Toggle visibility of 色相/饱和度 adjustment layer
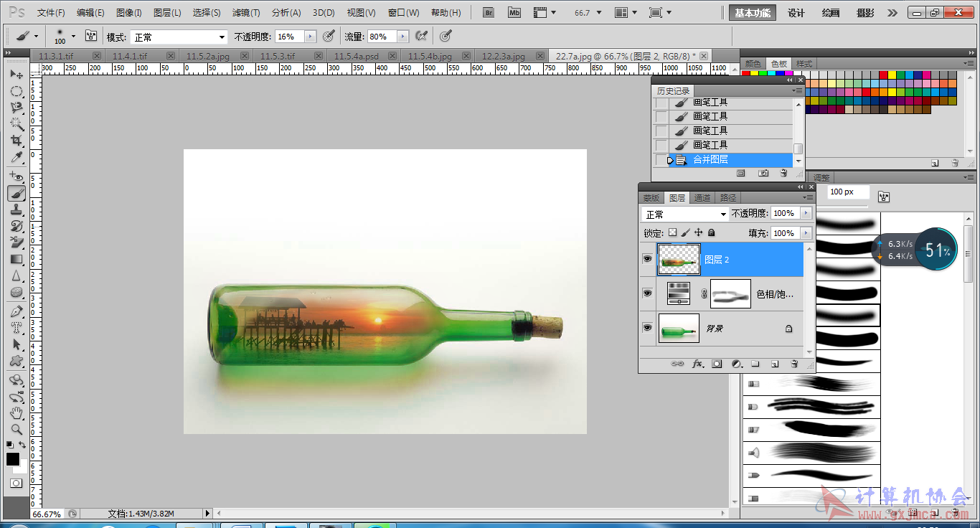 click(x=647, y=293)
